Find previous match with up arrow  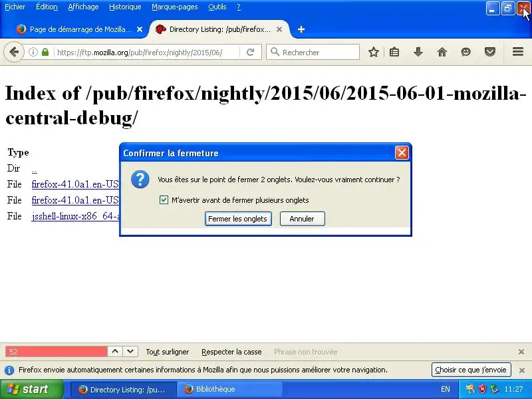115,352
